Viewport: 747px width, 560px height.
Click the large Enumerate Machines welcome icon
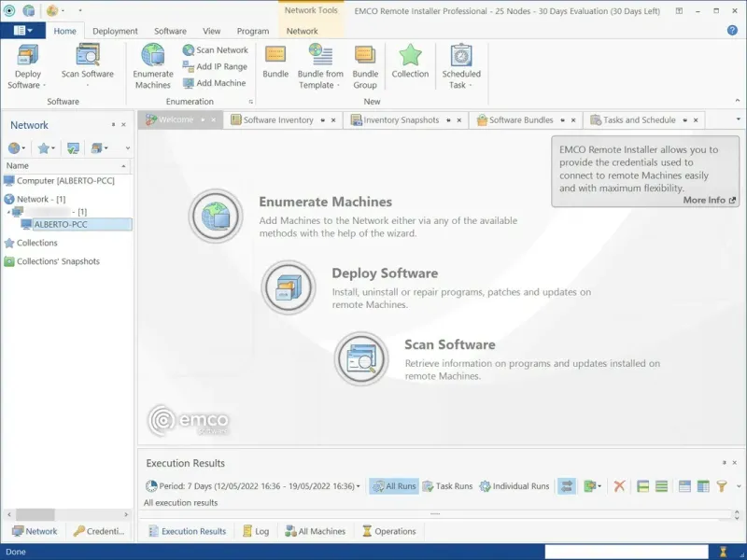click(216, 217)
